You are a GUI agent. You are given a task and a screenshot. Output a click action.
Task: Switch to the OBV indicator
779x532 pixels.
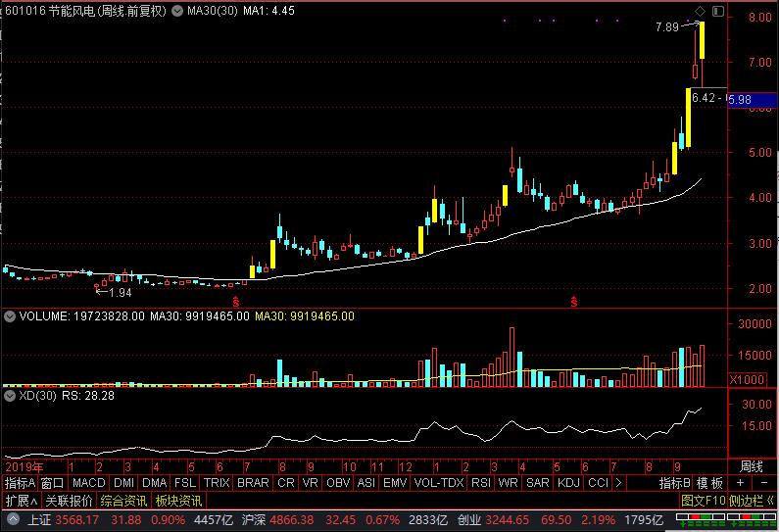[x=338, y=483]
